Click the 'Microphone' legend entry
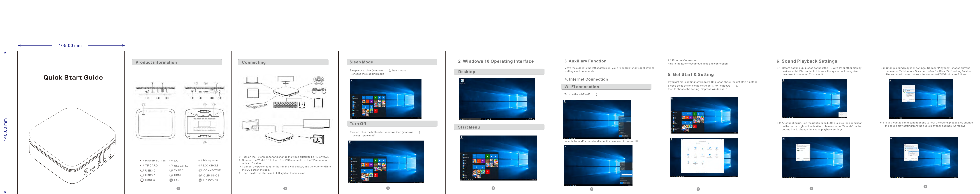The height and width of the screenshot is (194, 980). (x=210, y=161)
